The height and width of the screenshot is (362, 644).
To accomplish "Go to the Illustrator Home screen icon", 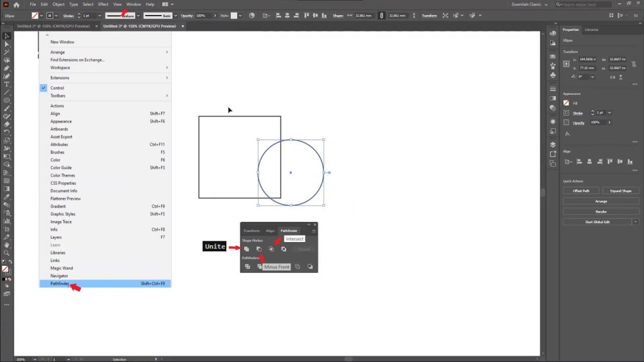I will click(x=16, y=4).
